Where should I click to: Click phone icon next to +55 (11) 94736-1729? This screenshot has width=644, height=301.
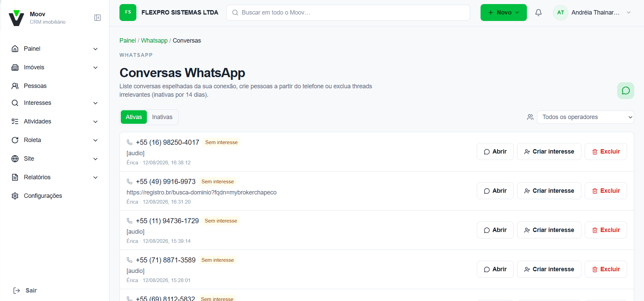(130, 221)
